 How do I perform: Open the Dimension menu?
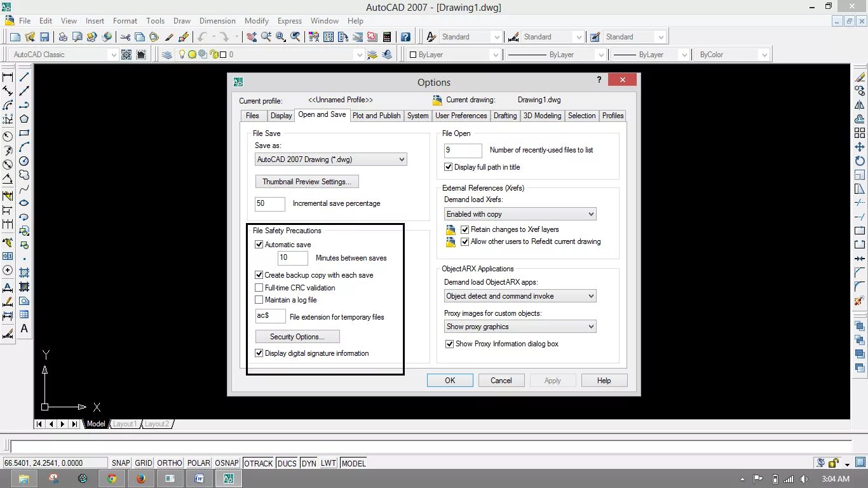(217, 21)
